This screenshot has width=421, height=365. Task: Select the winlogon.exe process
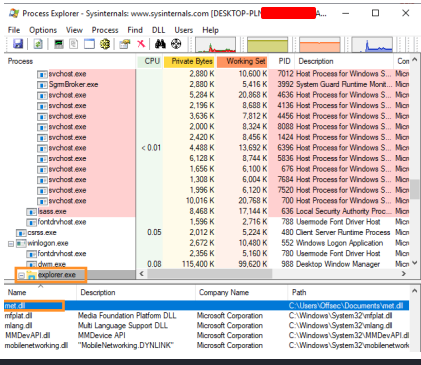pos(48,243)
